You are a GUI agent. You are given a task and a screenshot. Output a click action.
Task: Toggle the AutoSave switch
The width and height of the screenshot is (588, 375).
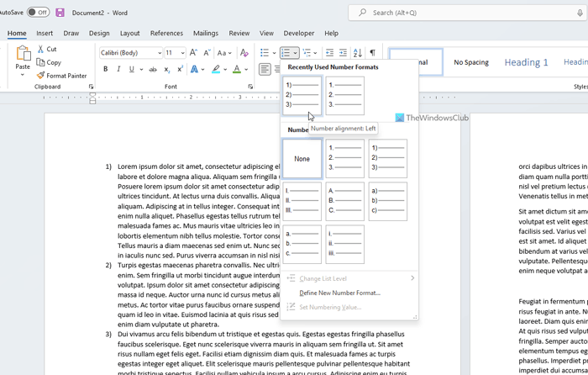coord(38,13)
